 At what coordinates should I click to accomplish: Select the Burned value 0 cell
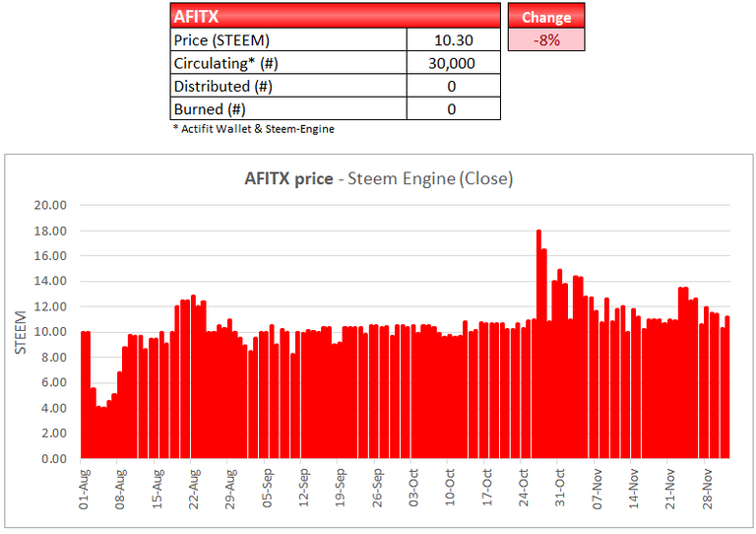coord(453,108)
